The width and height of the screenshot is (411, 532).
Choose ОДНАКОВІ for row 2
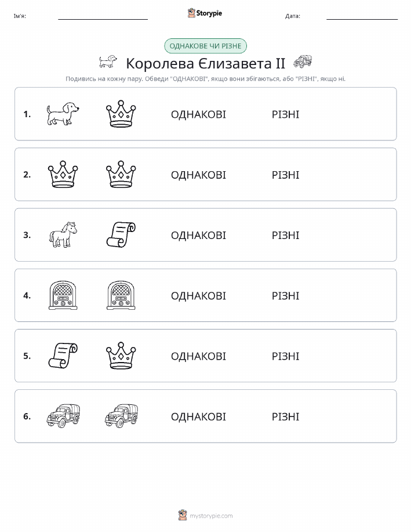pyautogui.click(x=198, y=175)
